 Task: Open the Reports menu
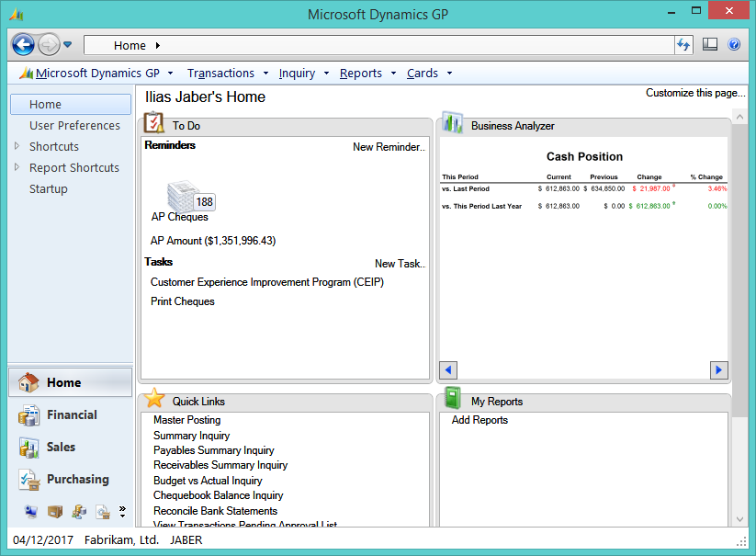tap(361, 74)
